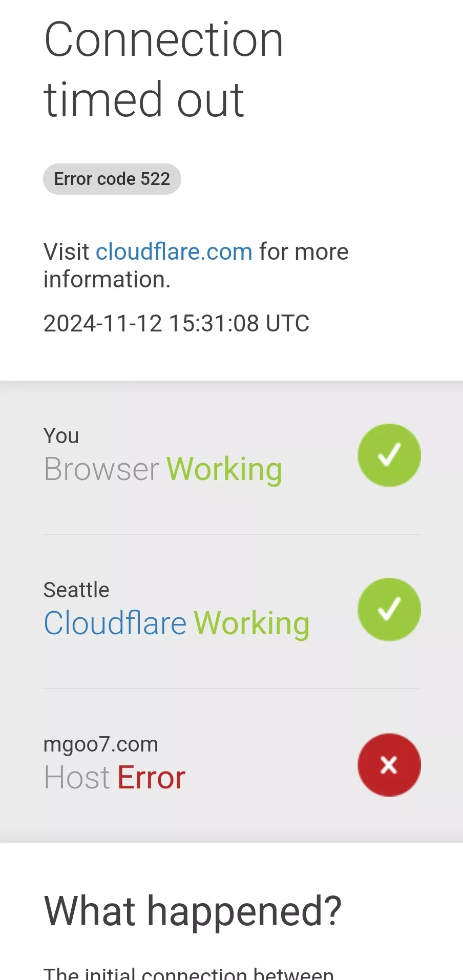This screenshot has height=980, width=463.
Task: Click the green checkmark icon beside Cloudflare
Action: [389, 609]
